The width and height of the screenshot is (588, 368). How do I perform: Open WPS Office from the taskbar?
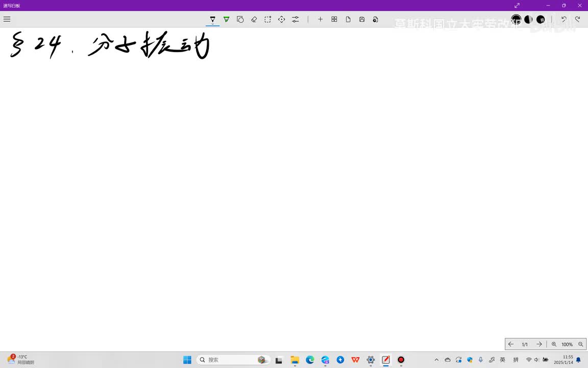pos(355,360)
